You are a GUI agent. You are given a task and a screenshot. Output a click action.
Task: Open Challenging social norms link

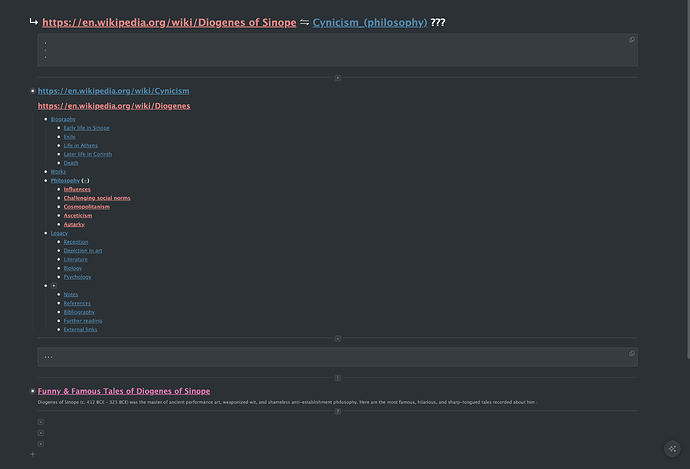(97, 198)
